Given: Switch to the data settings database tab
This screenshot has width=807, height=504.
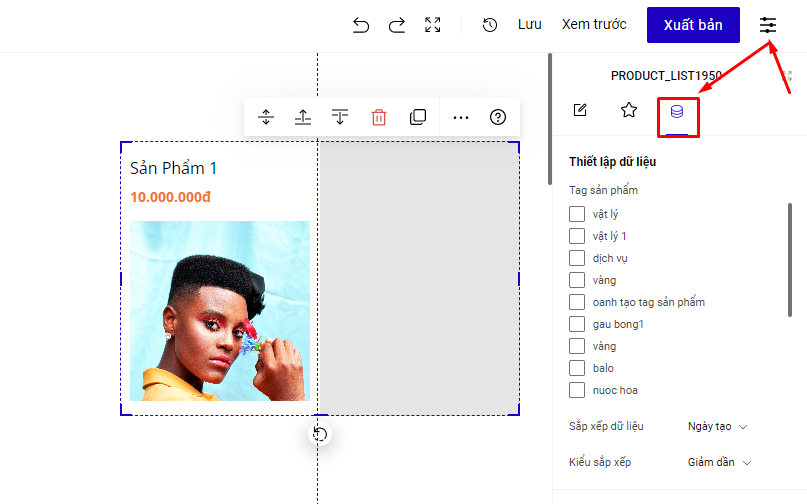Looking at the screenshot, I should [x=677, y=111].
